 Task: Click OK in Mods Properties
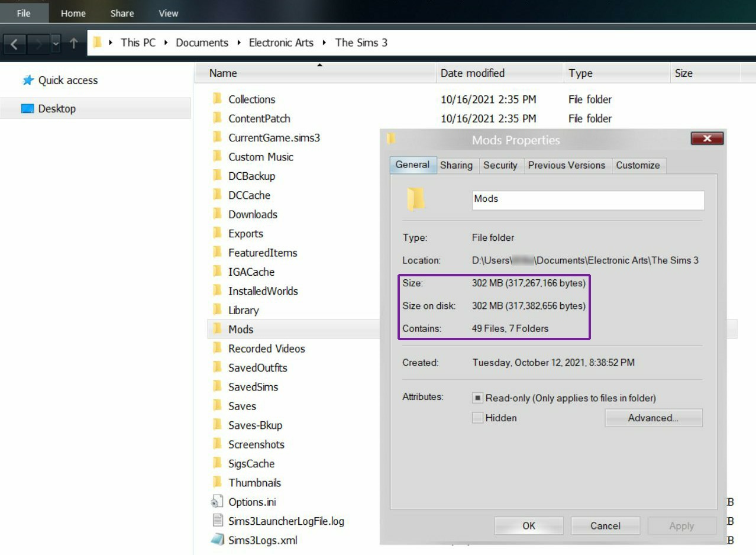tap(529, 525)
